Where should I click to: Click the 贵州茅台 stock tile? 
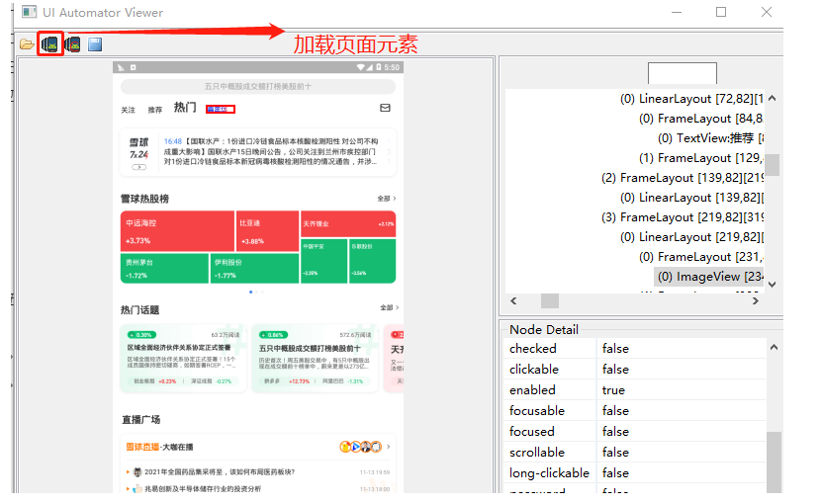pyautogui.click(x=164, y=269)
